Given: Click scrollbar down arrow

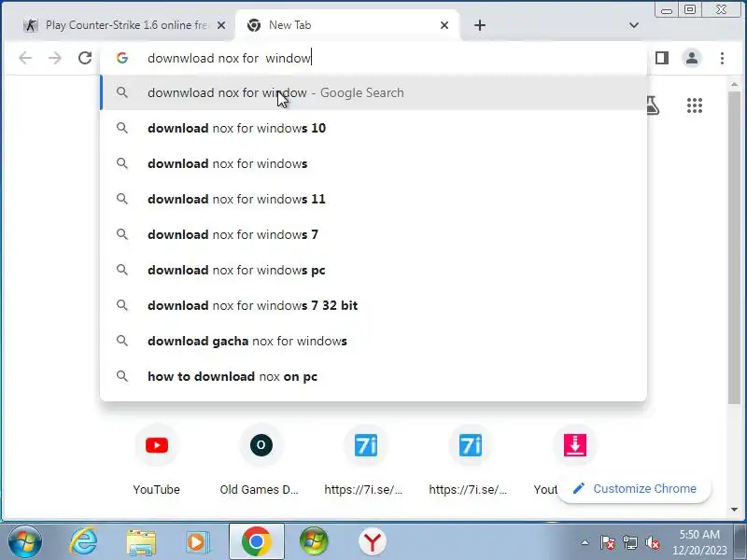Looking at the screenshot, I should (734, 510).
